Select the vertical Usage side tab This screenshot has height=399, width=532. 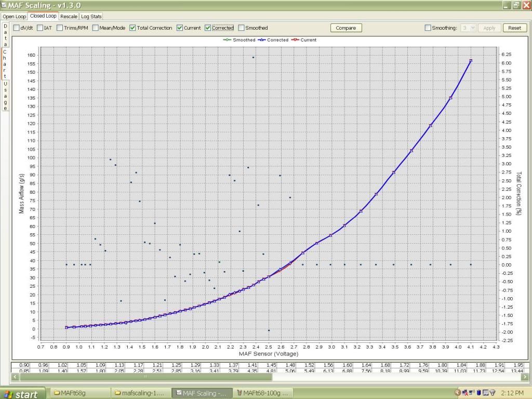[5, 96]
